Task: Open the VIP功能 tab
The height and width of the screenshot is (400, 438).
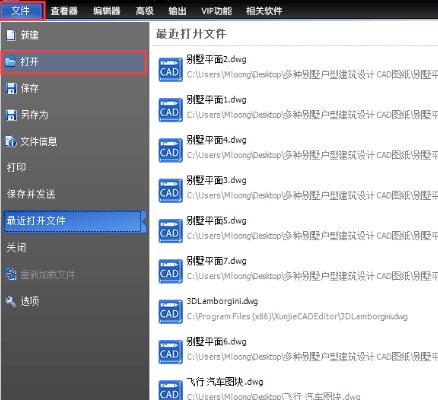Action: 216,11
